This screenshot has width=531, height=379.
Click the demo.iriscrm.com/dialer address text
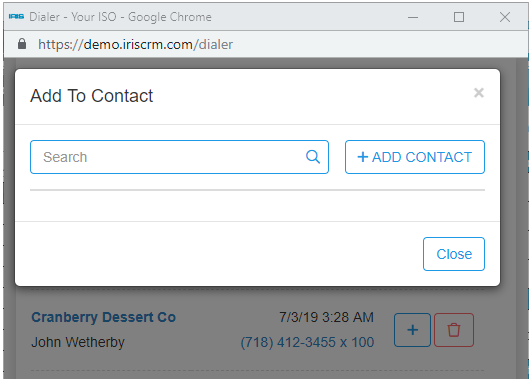[x=135, y=44]
